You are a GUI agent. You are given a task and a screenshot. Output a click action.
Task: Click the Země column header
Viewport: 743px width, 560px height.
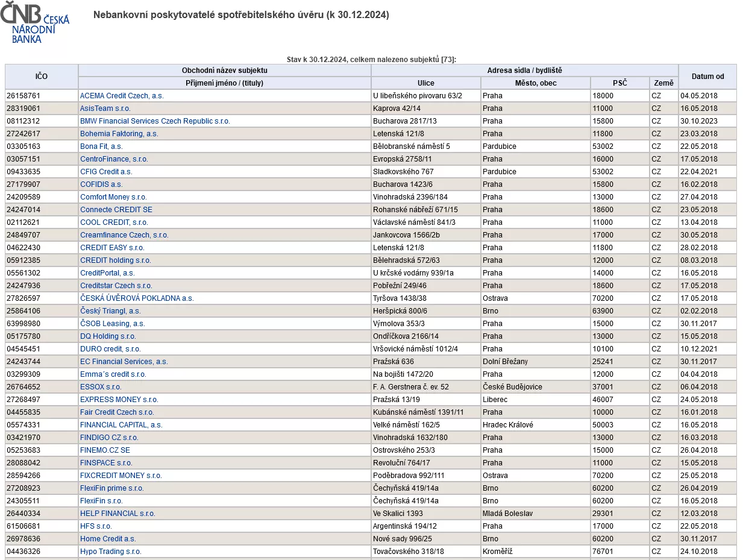(664, 83)
